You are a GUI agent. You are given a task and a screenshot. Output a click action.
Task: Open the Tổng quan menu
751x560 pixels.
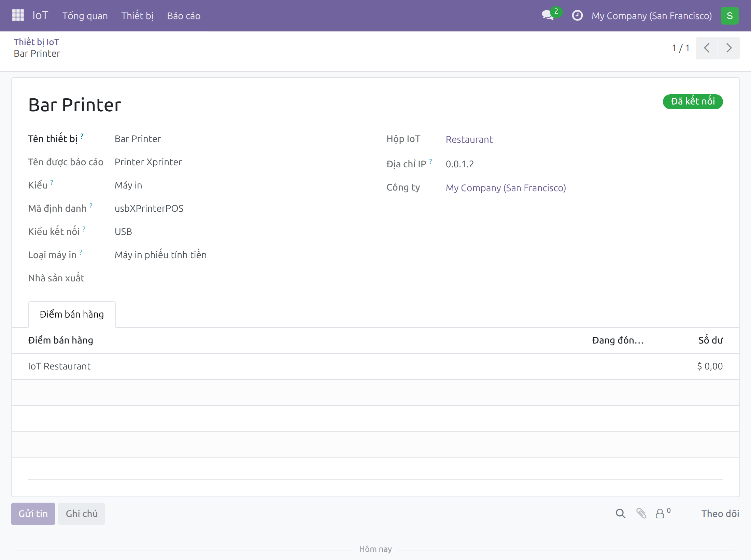(85, 16)
